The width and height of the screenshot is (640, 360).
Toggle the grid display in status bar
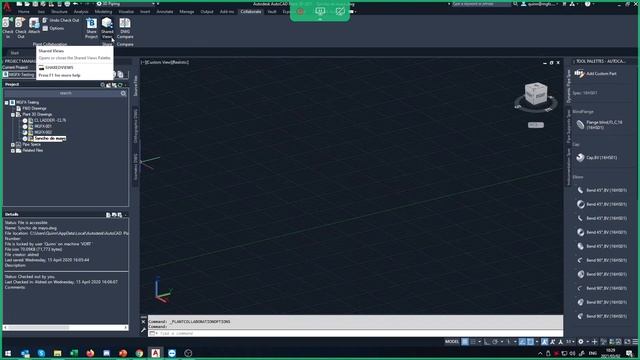(x=465, y=342)
